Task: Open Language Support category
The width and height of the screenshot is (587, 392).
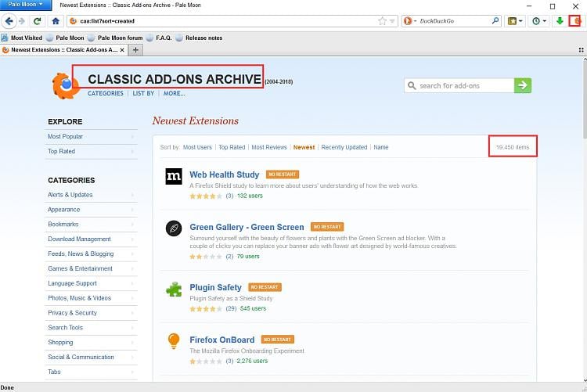Action: click(91, 283)
